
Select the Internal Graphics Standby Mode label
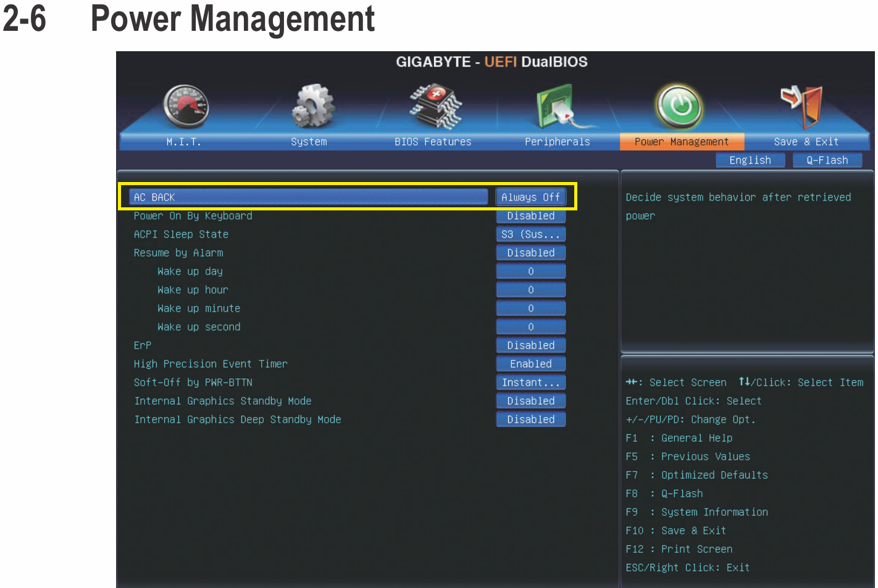[223, 401]
